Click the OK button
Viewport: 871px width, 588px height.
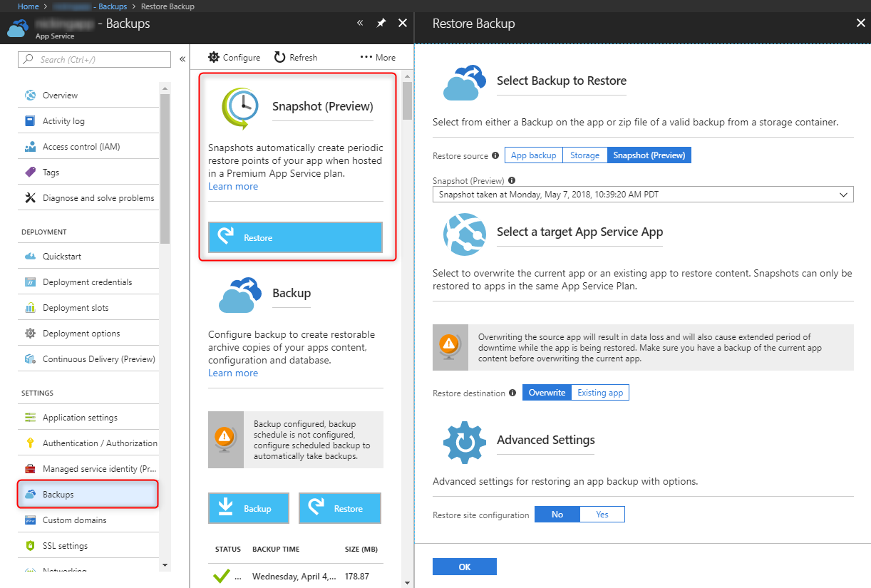[x=464, y=567]
